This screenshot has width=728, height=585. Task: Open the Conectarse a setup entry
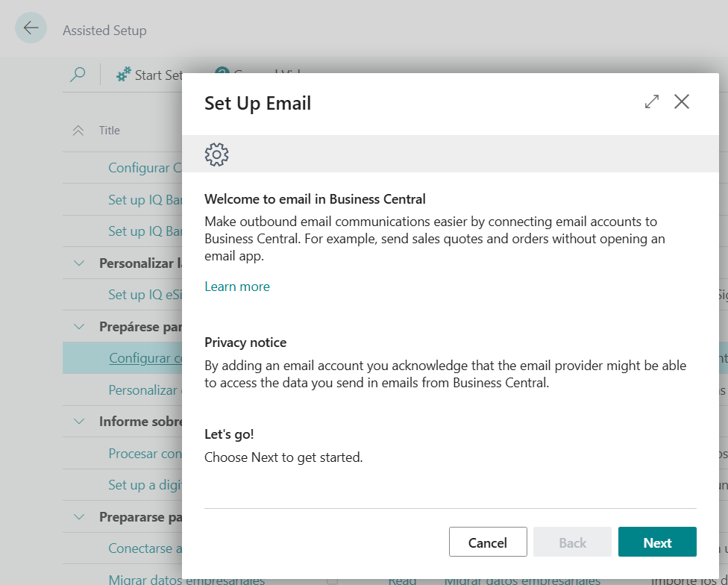click(145, 548)
